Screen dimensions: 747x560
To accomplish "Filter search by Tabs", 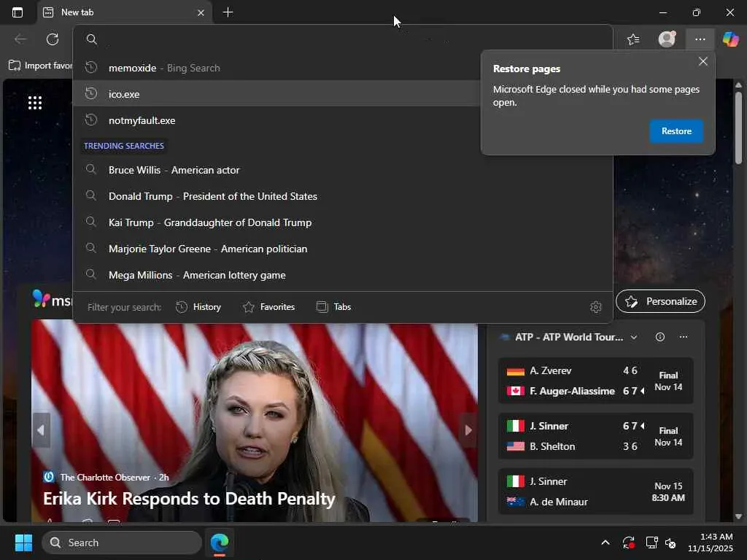I will [x=333, y=307].
